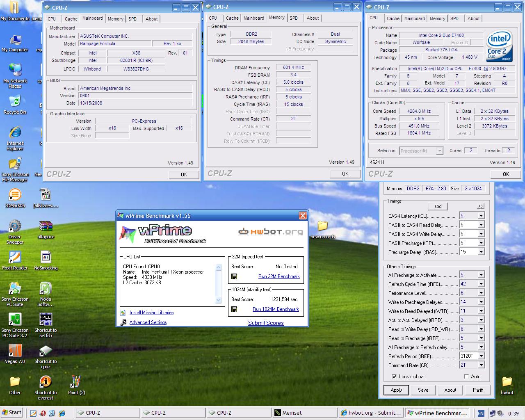Click Internet Explorer quick launch icon

click(62, 413)
